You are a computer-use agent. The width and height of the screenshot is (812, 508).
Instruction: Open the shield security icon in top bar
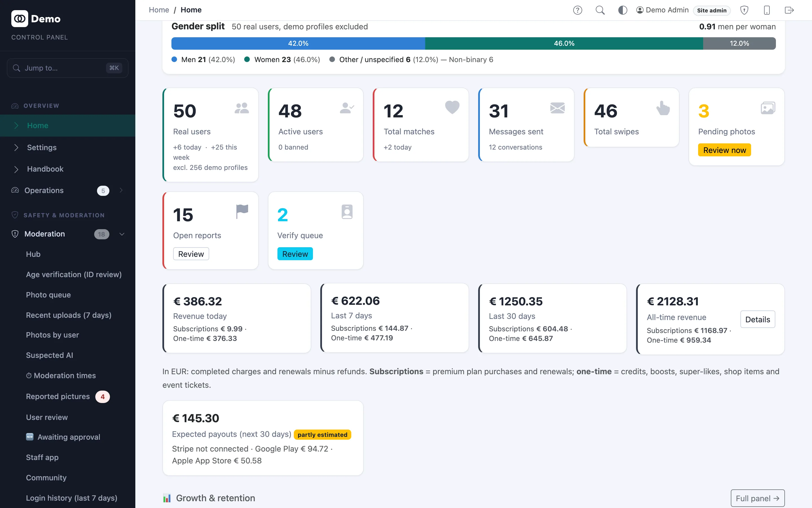(x=744, y=10)
